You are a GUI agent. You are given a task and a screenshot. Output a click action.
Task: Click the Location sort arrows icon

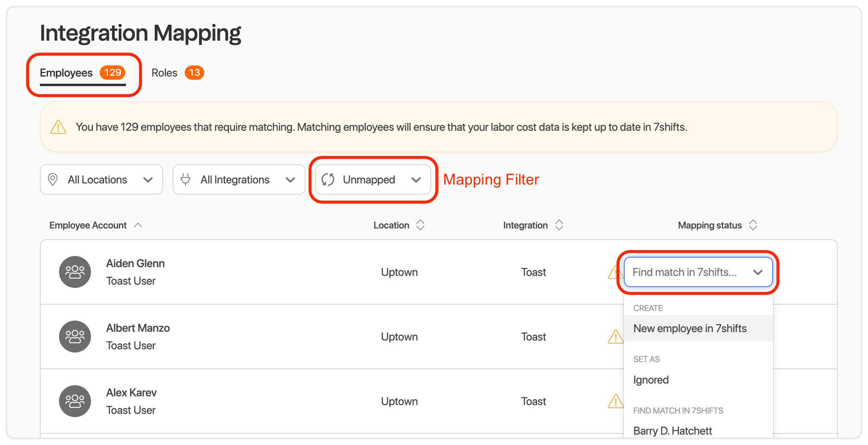pyautogui.click(x=420, y=225)
